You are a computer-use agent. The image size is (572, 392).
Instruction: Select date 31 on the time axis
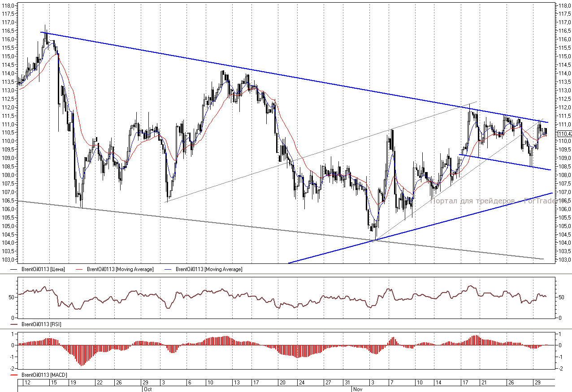pos(347,383)
